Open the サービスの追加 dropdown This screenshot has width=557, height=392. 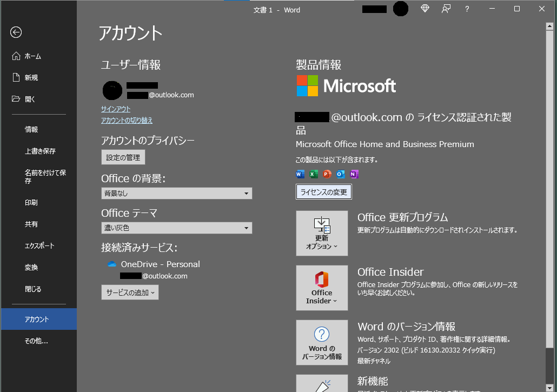[130, 293]
